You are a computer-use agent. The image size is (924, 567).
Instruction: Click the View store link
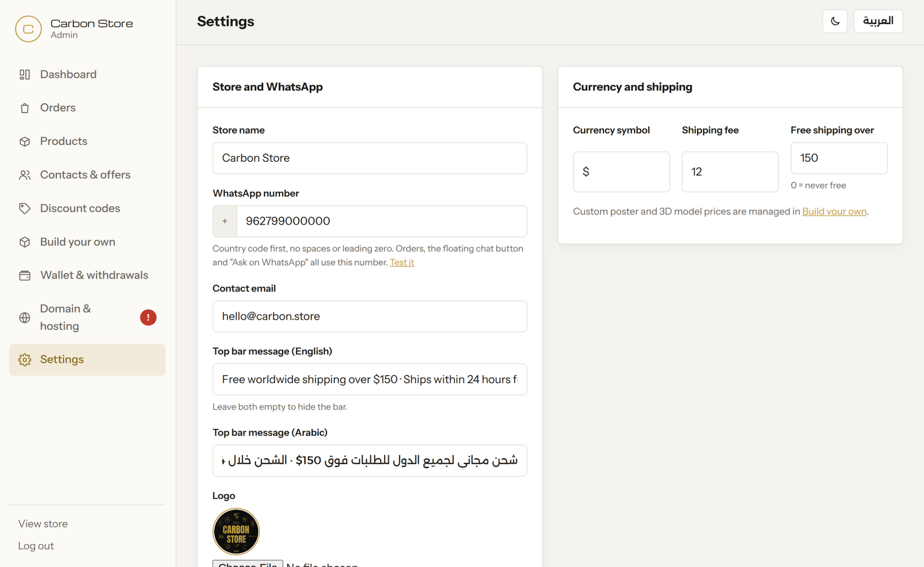(43, 524)
